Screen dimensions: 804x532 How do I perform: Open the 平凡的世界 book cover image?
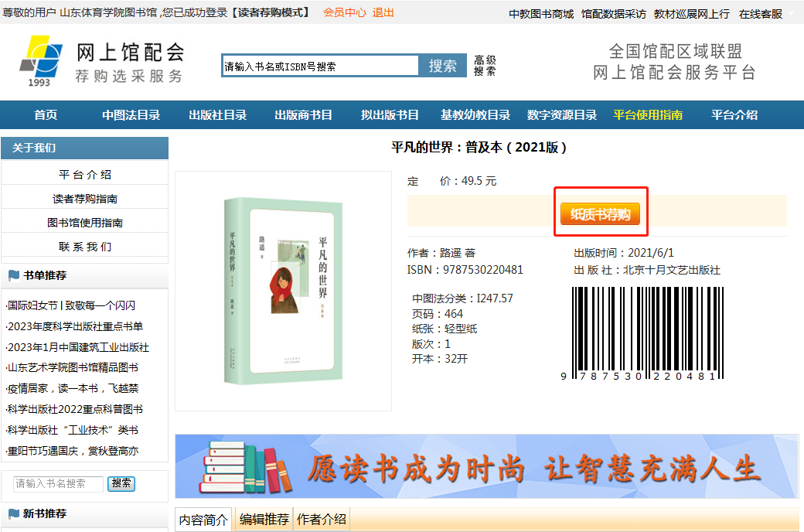[283, 291]
